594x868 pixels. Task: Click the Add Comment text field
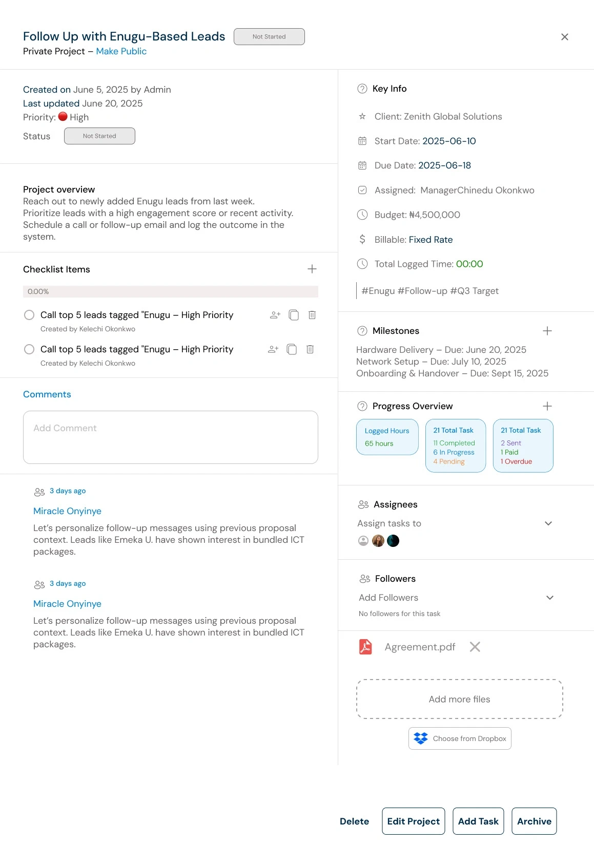(171, 437)
